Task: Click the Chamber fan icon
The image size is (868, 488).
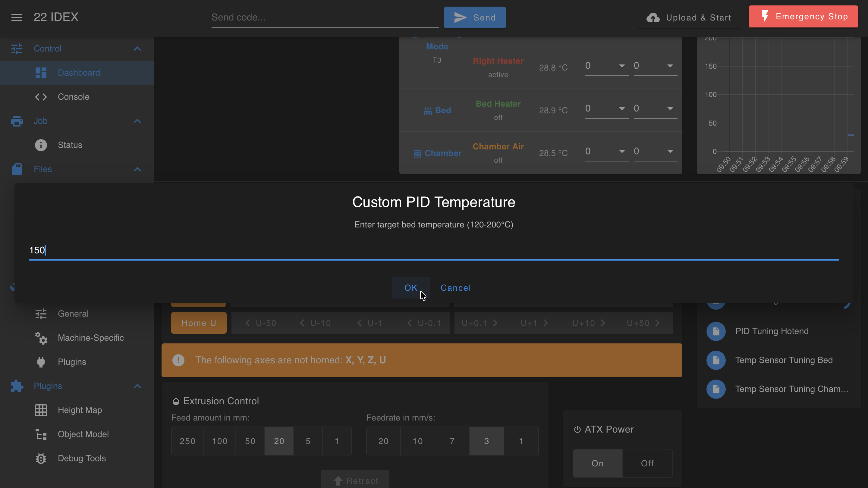Action: (417, 154)
